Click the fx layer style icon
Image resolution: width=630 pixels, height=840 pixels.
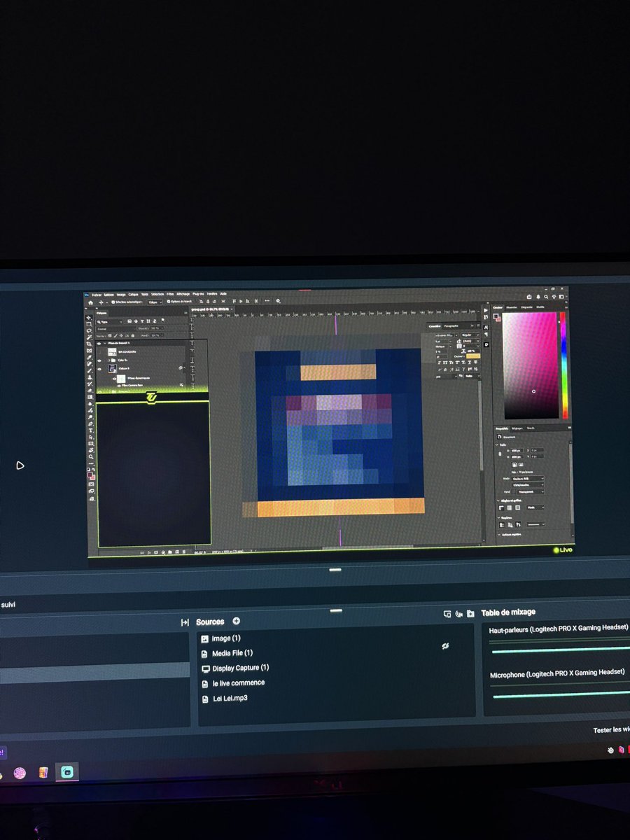tap(149, 552)
